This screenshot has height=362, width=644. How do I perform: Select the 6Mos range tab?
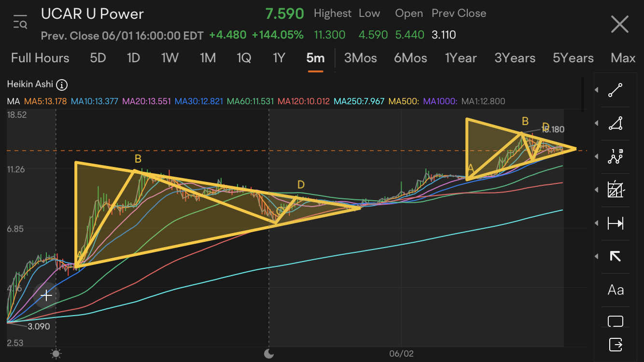pos(410,58)
